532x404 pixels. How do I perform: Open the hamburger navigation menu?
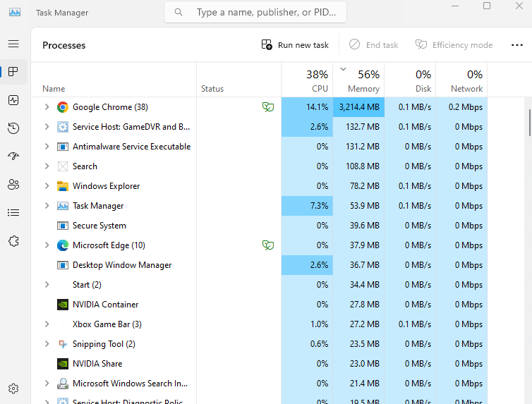[13, 44]
